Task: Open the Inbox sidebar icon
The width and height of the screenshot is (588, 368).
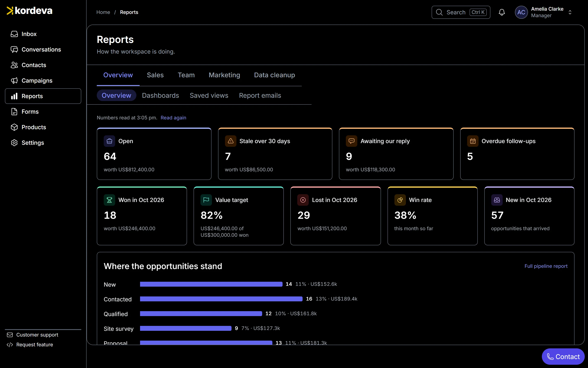Action: pos(14,34)
